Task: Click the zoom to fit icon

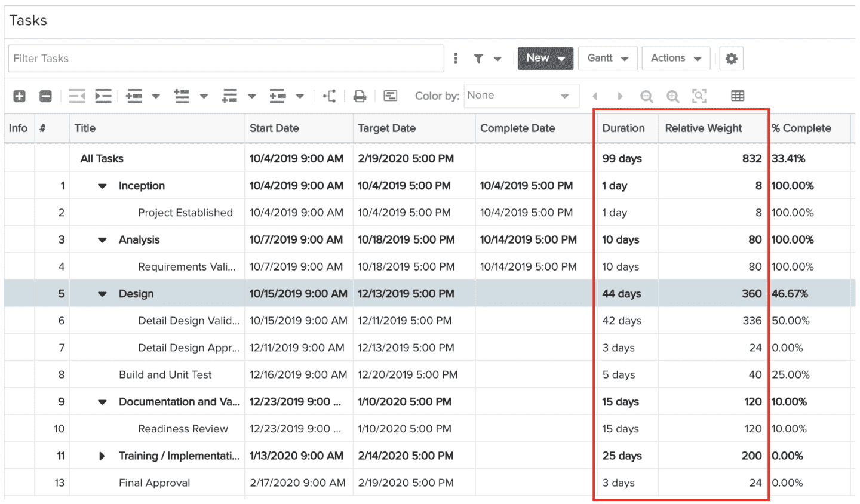Action: tap(699, 96)
